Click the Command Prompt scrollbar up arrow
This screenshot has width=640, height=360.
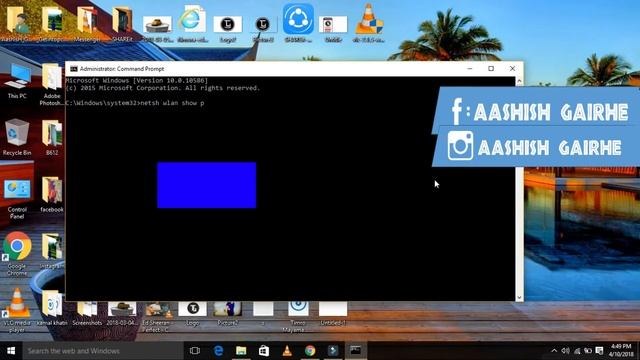[x=519, y=81]
